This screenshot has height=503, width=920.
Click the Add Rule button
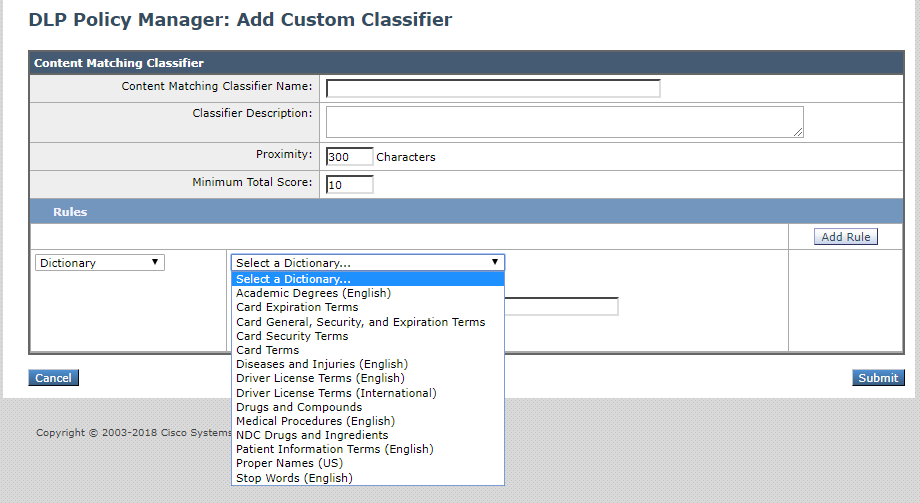845,237
